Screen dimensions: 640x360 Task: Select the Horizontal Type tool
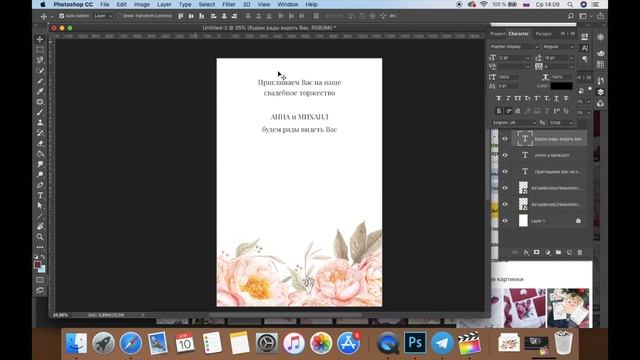click(40, 196)
